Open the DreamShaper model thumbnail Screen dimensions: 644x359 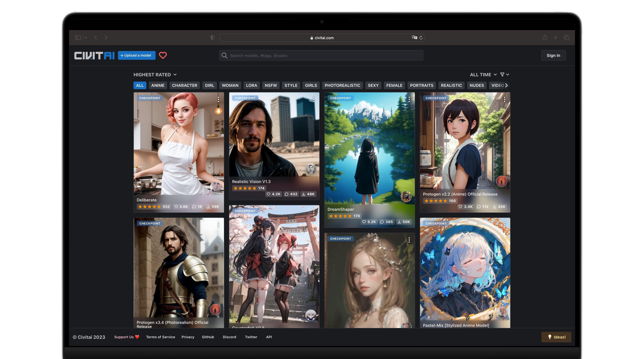[369, 148]
